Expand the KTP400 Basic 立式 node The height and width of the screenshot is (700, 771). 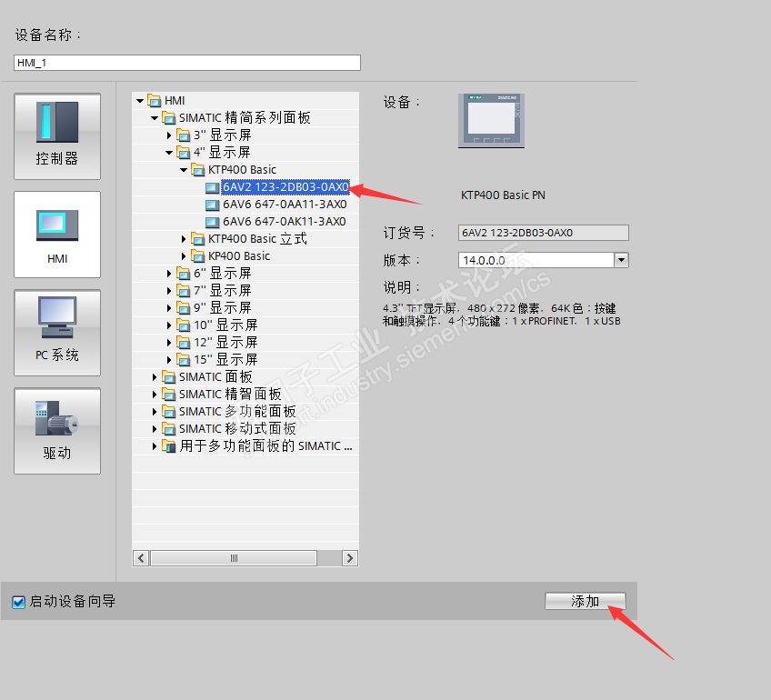click(184, 239)
